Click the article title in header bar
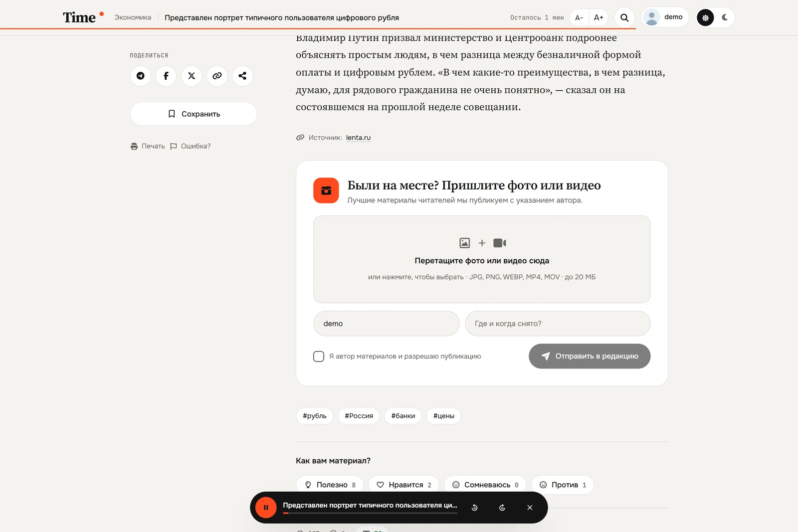The height and width of the screenshot is (532, 798). [x=282, y=17]
